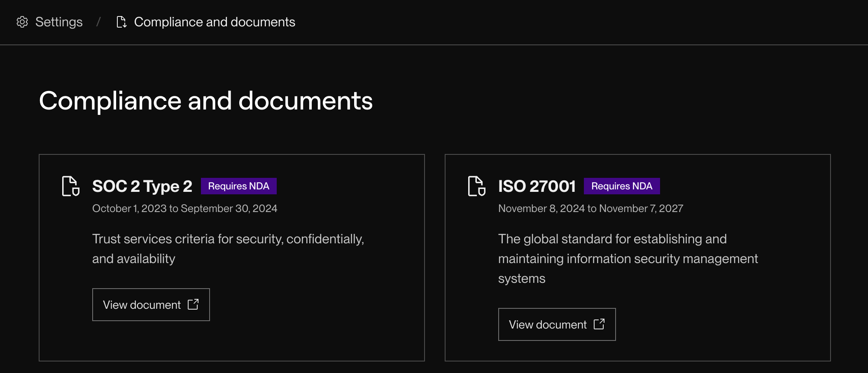Click the Requires NDA badge on ISO 27001 card

tap(622, 186)
